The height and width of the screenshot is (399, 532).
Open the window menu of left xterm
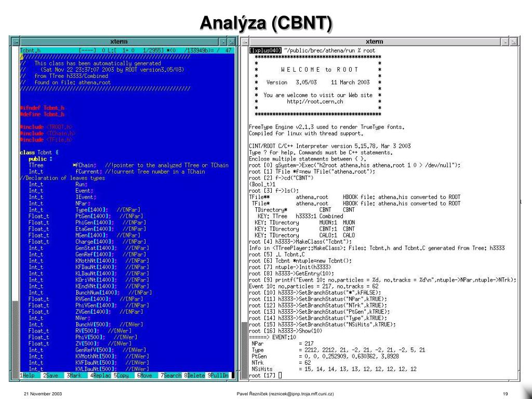15,42
